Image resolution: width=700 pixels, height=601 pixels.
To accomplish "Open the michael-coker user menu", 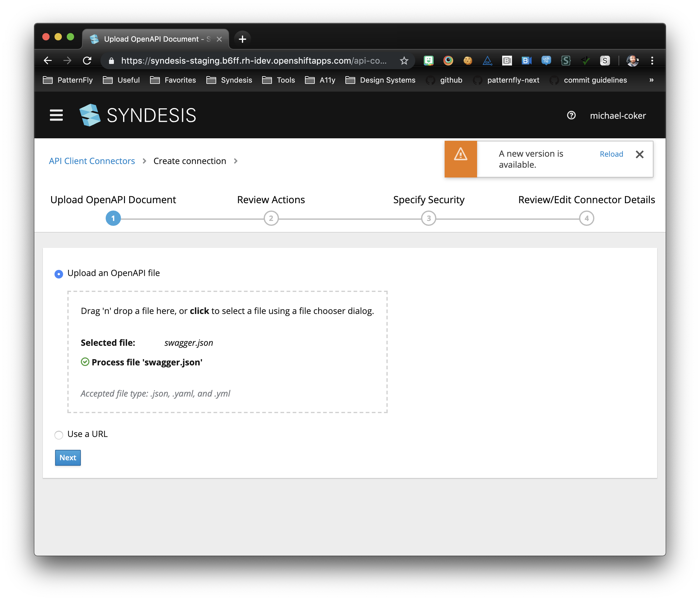I will point(618,116).
